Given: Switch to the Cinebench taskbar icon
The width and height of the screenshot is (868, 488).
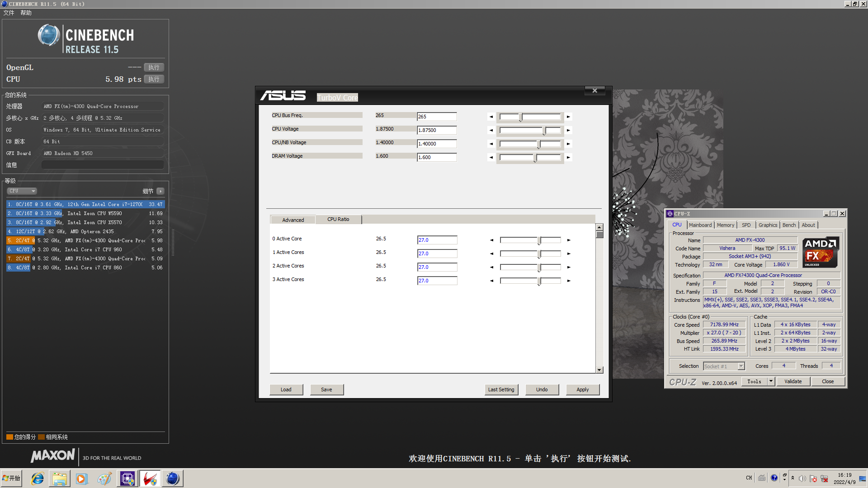Looking at the screenshot, I should coord(172,479).
